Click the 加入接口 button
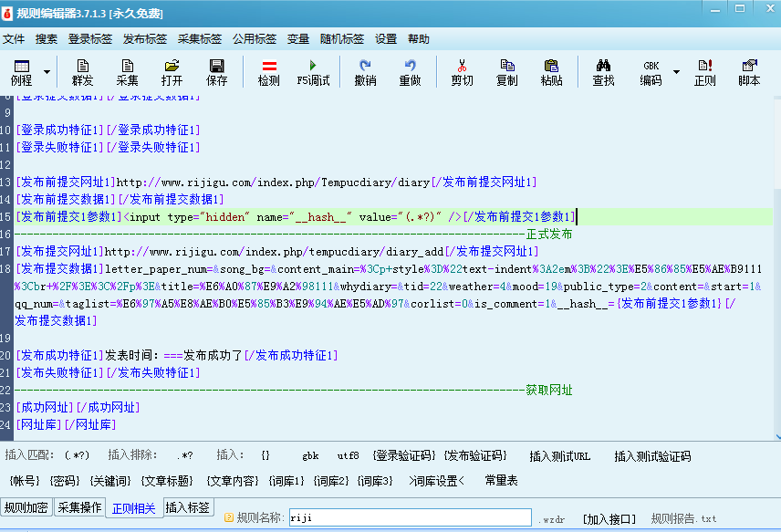 coord(609,516)
